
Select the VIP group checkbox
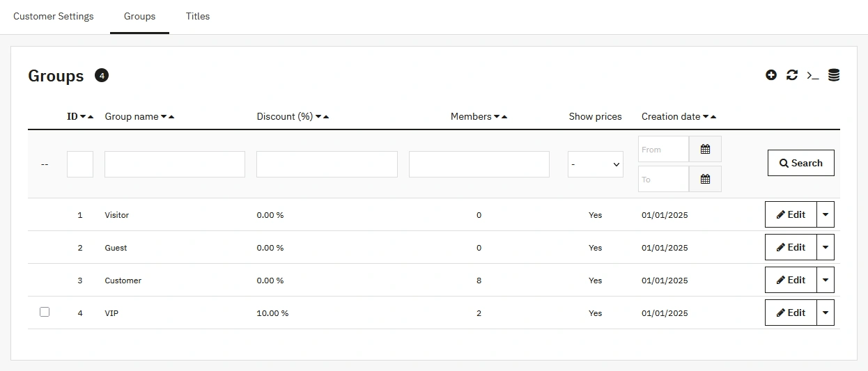[x=45, y=312]
